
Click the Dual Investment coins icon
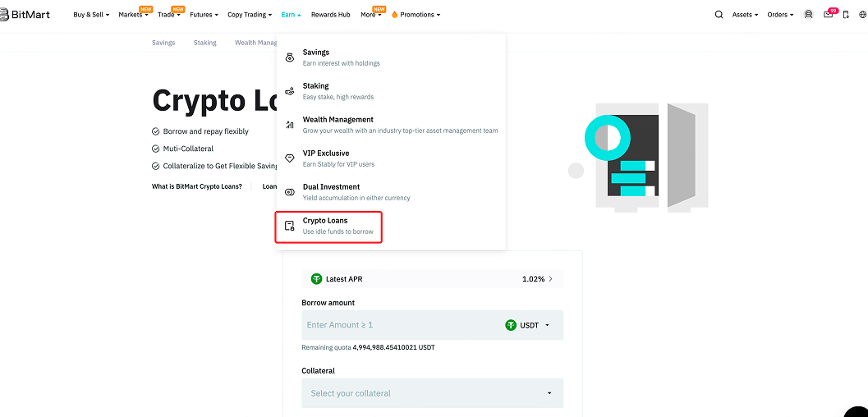point(290,192)
